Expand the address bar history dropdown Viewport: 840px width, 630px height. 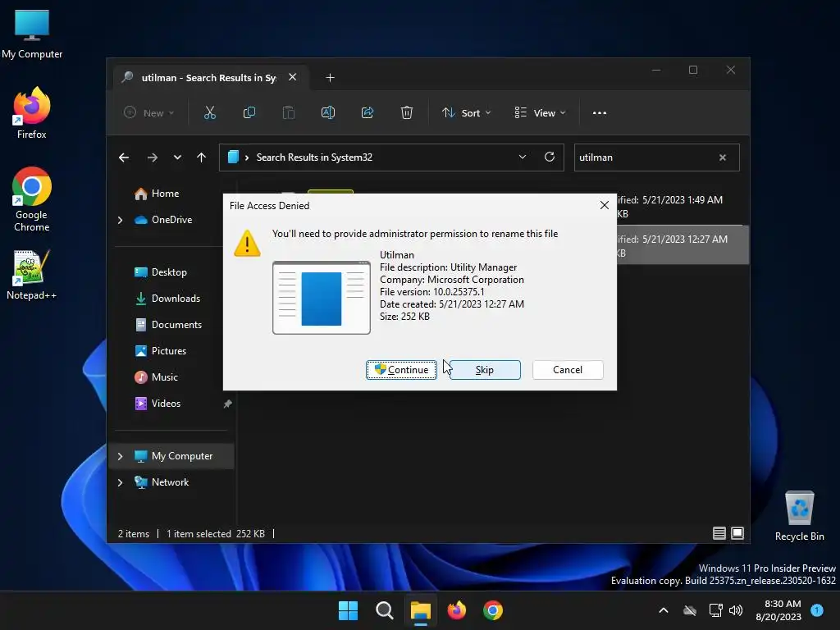click(523, 157)
